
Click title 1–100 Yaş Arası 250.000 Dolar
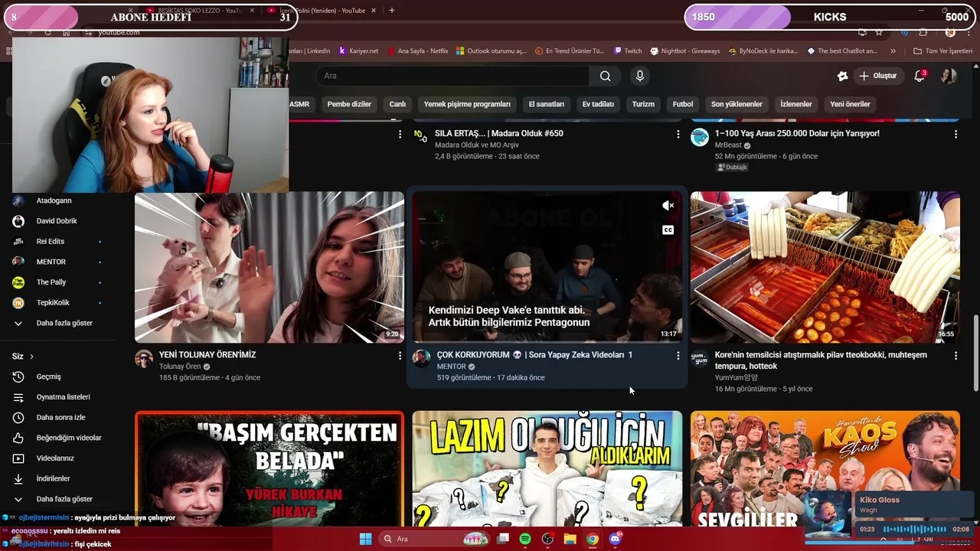(797, 133)
